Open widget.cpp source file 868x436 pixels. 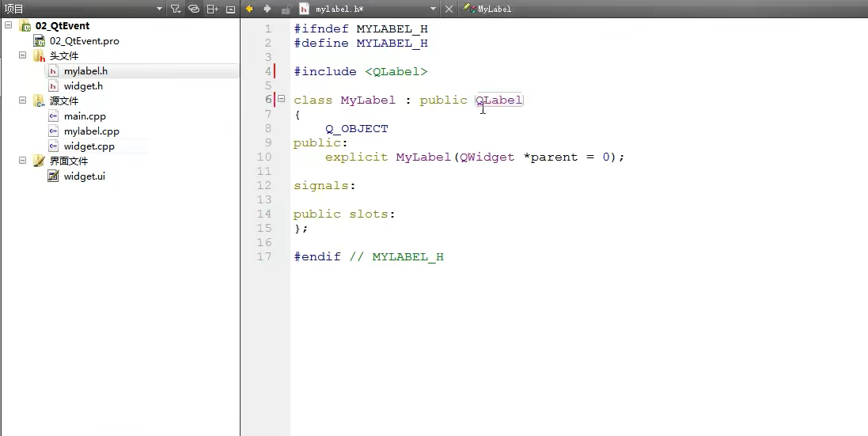[89, 146]
